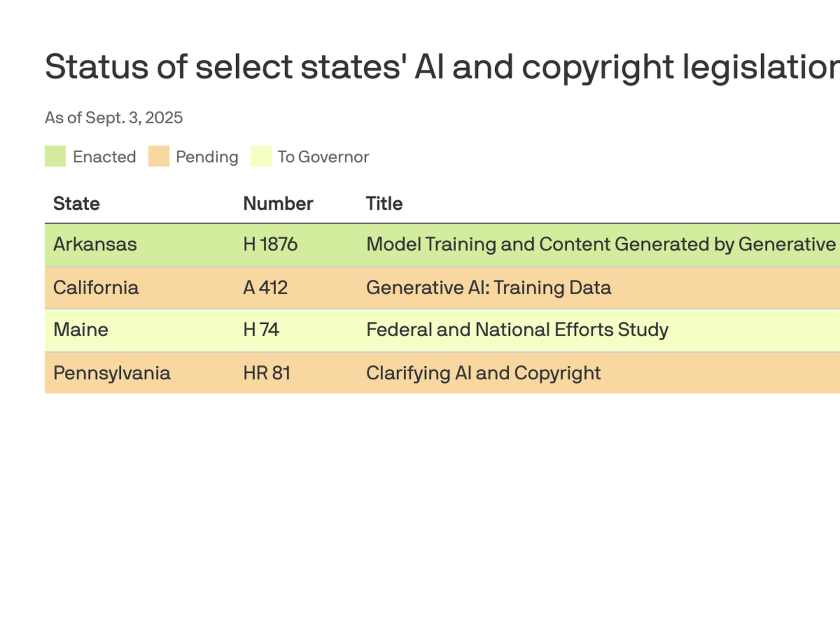The image size is (840, 630).
Task: Select the Pennsylvania state cell
Action: click(x=111, y=373)
